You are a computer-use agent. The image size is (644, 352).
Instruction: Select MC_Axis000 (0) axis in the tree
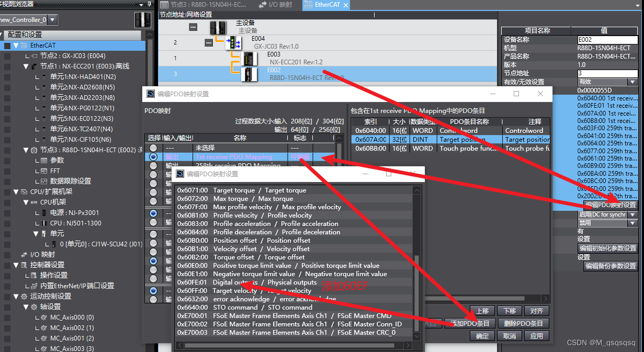pyautogui.click(x=72, y=317)
